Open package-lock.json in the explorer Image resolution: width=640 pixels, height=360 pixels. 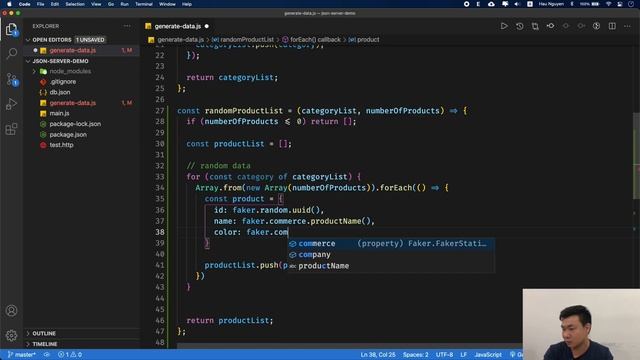click(x=75, y=124)
